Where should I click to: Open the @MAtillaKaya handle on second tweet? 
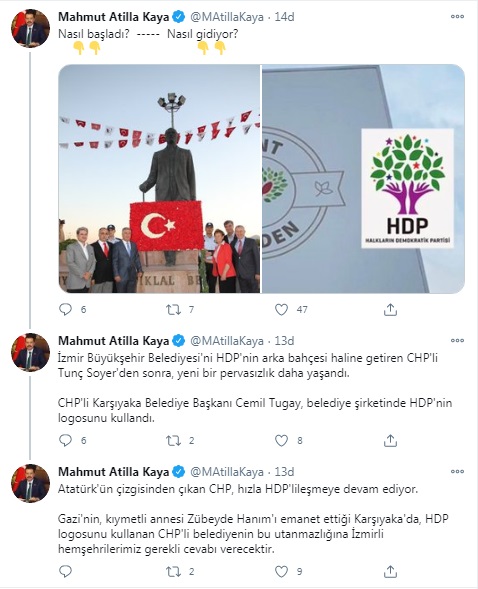[x=227, y=341]
